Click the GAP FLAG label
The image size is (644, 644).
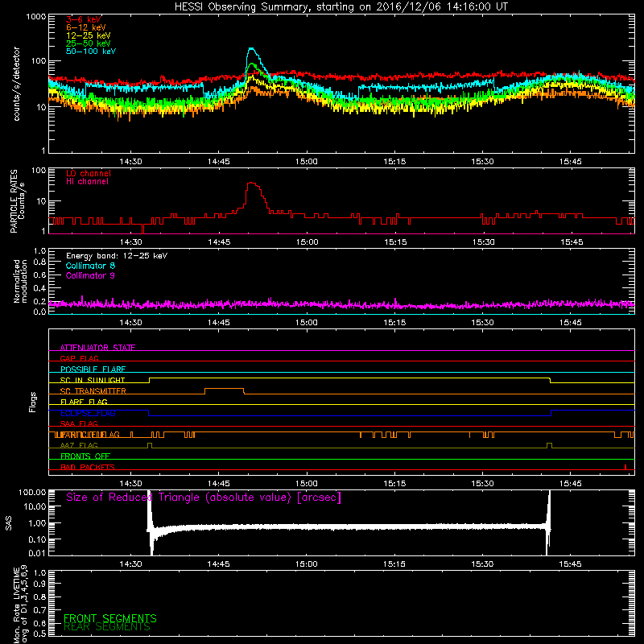tap(79, 358)
